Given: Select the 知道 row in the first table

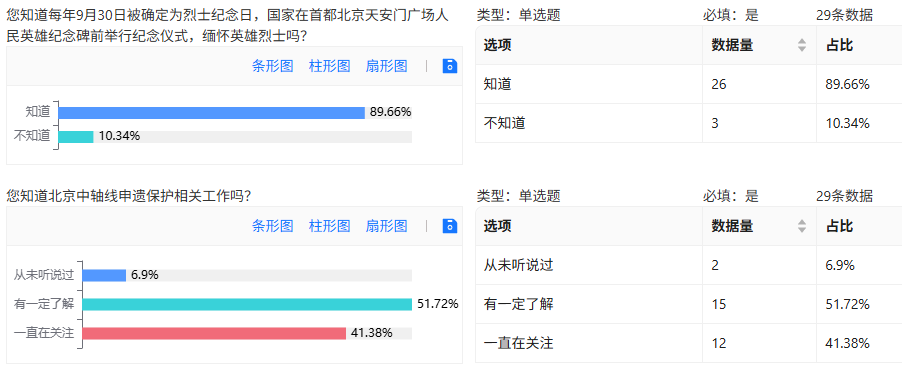Looking at the screenshot, I should tap(689, 85).
